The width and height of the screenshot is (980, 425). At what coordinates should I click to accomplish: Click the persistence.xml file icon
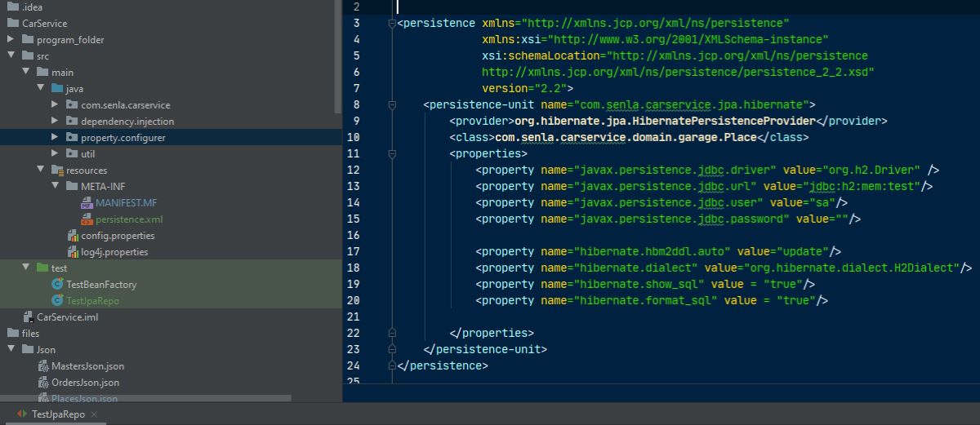coord(87,219)
